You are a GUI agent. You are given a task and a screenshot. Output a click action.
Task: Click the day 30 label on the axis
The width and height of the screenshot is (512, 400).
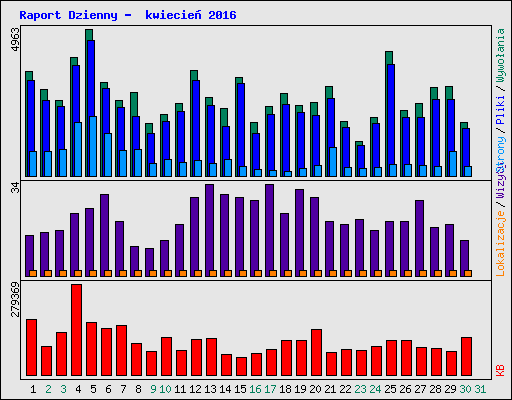[x=465, y=389]
